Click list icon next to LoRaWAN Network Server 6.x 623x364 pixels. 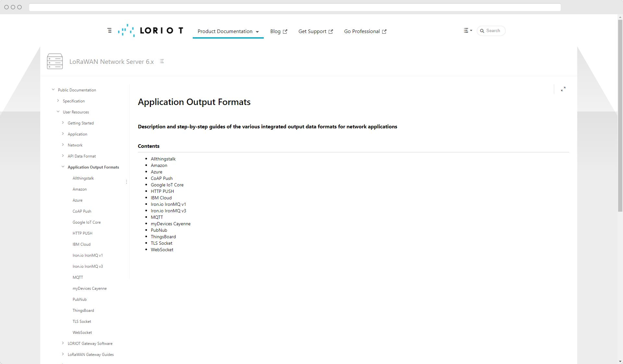pyautogui.click(x=162, y=61)
